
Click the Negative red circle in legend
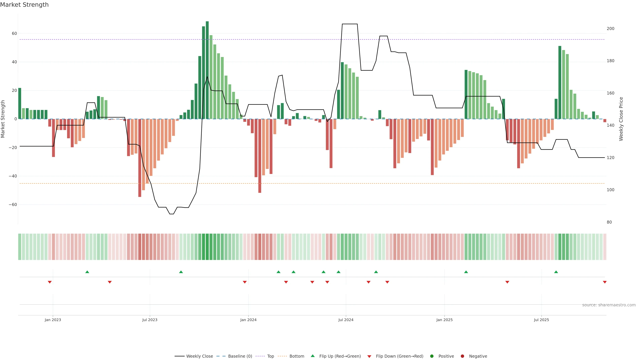point(462,356)
